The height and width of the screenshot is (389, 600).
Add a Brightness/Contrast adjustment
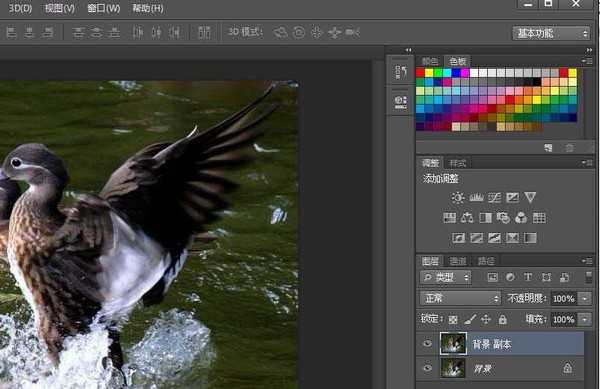coord(458,197)
